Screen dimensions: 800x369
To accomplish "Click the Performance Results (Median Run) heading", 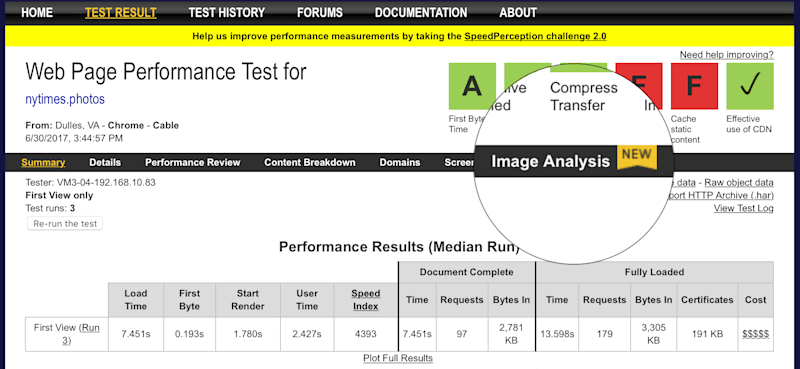I will 399,247.
